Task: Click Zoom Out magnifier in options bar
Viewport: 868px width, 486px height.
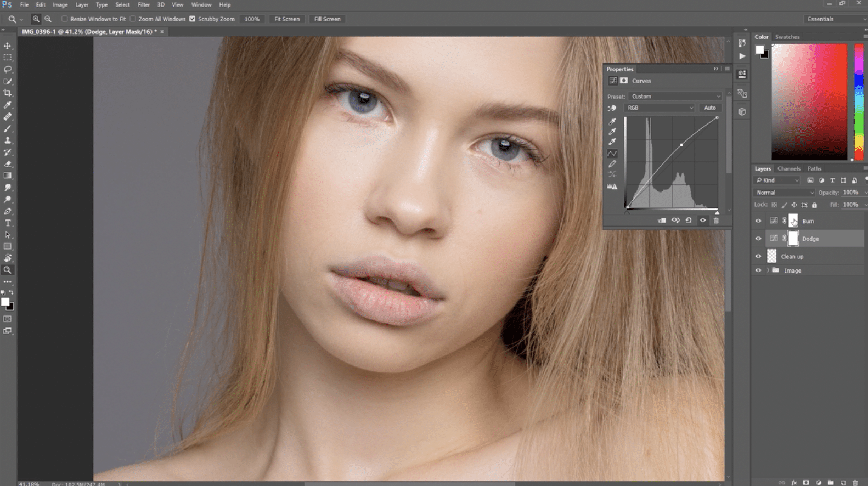Action: (x=48, y=19)
